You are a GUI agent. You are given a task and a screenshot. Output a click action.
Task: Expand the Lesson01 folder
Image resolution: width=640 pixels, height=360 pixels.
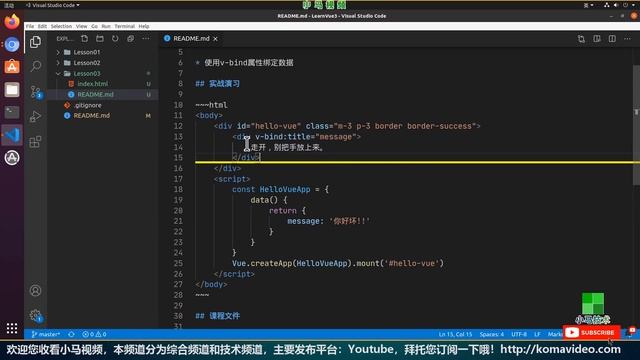(x=87, y=52)
